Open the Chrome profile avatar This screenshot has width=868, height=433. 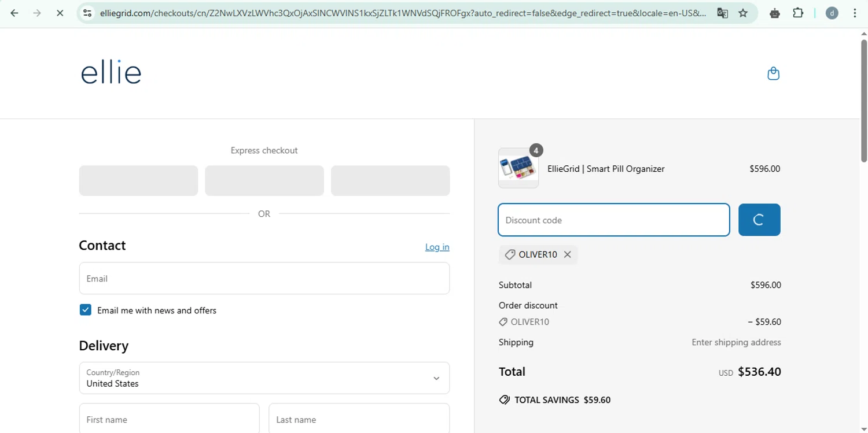click(832, 13)
